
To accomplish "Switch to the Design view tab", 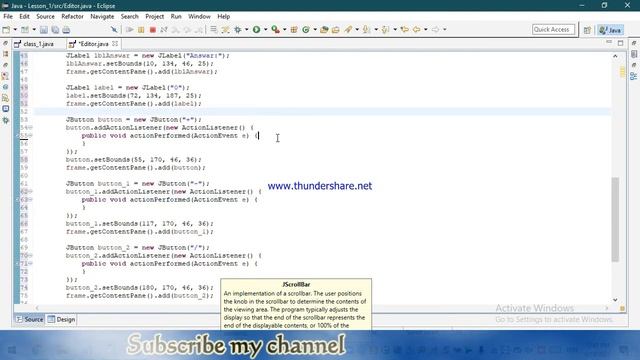I will [x=61, y=320].
